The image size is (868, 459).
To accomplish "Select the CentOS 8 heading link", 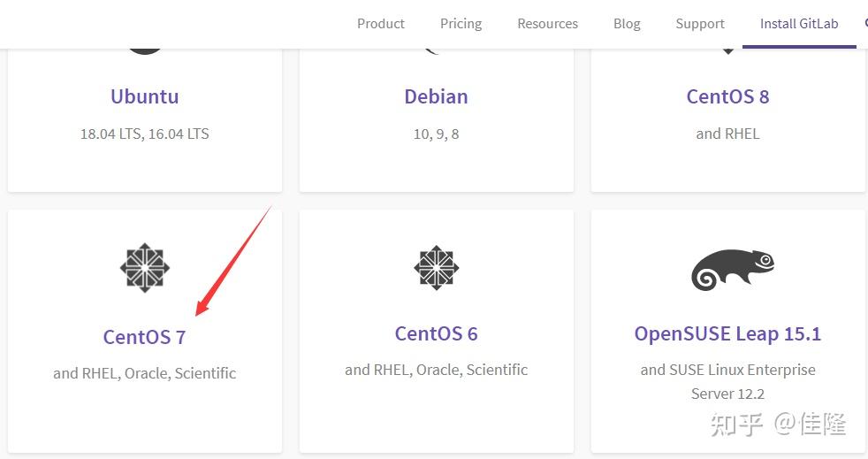I will point(727,96).
